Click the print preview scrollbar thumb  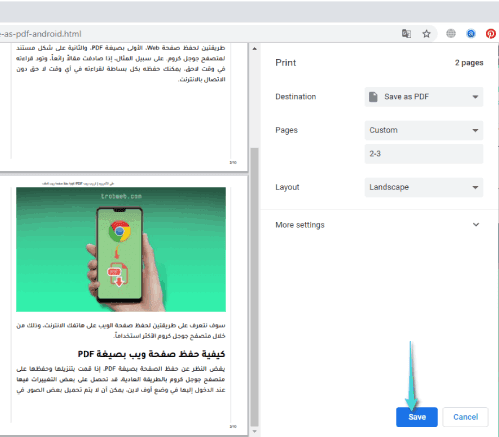pyautogui.click(x=255, y=287)
